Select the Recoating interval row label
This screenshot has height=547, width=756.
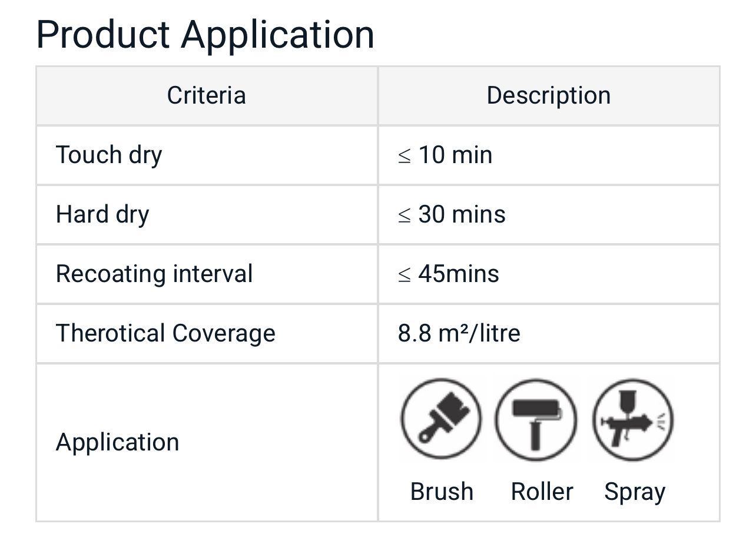pyautogui.click(x=154, y=274)
